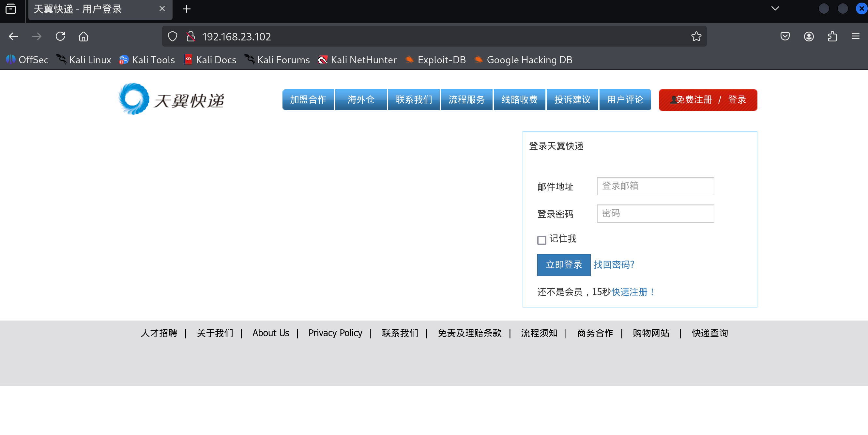Image resolution: width=868 pixels, height=435 pixels.
Task: Open the tracking protection shield icon
Action: click(x=173, y=37)
